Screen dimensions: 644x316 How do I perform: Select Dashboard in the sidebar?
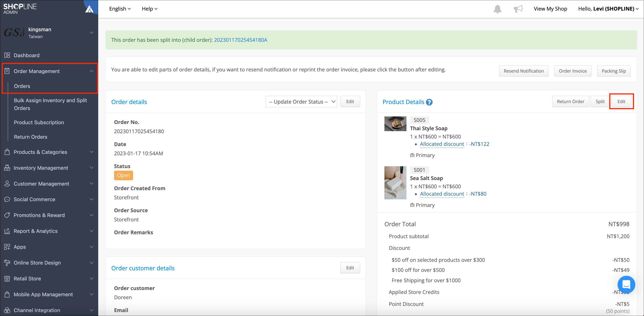pos(26,55)
